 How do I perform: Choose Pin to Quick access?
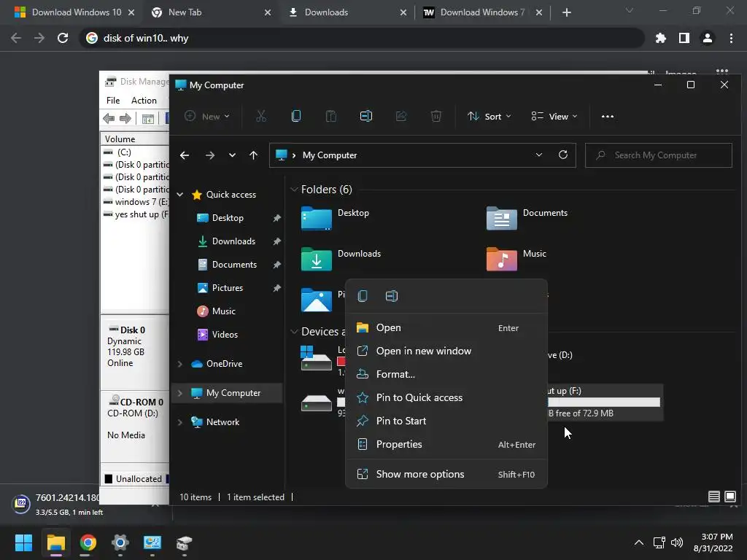pyautogui.click(x=446, y=397)
